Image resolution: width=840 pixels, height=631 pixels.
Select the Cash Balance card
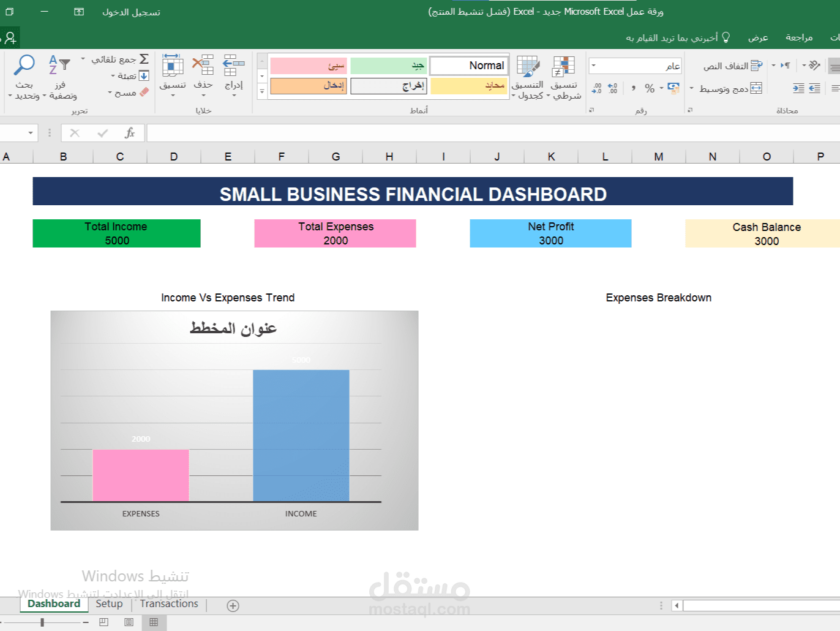[763, 233]
